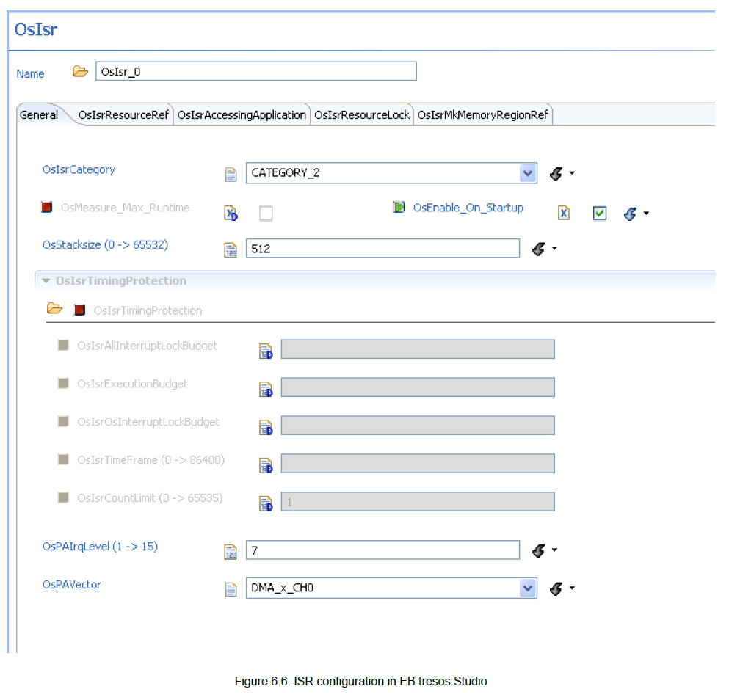Screen dimensions: 729x700
Task: Click the green icon before OsEnable_On_Startup
Action: click(x=399, y=207)
